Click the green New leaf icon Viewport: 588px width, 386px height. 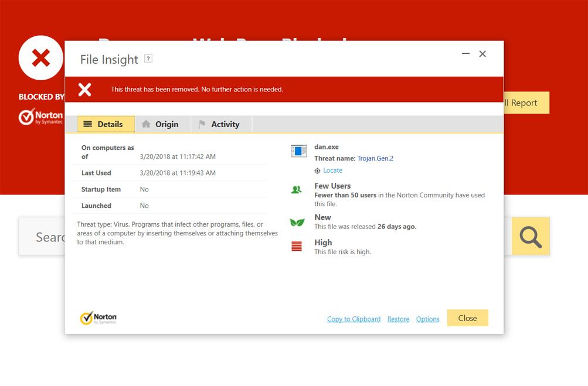coord(297,222)
